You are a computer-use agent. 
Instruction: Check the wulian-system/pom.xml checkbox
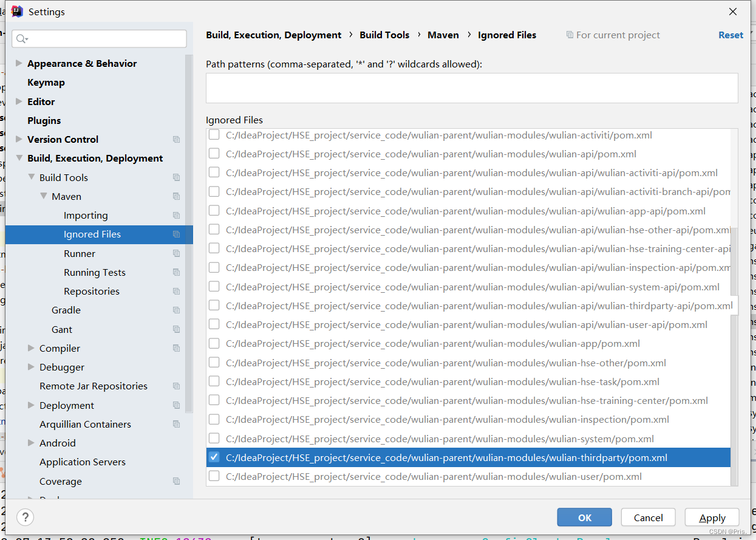214,439
